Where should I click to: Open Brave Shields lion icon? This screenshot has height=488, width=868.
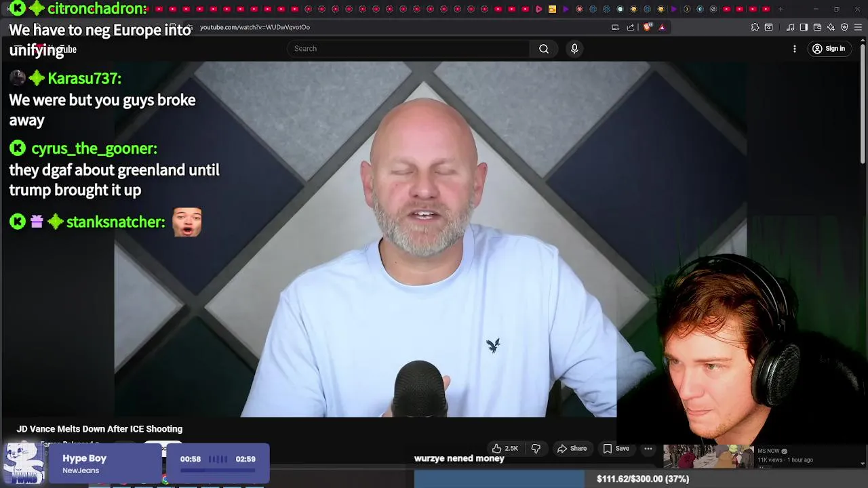(x=647, y=27)
